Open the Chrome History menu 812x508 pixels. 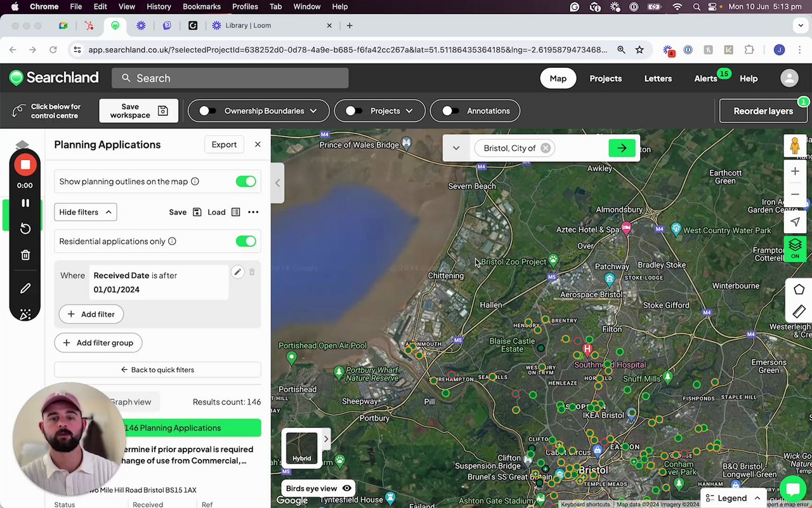point(159,6)
